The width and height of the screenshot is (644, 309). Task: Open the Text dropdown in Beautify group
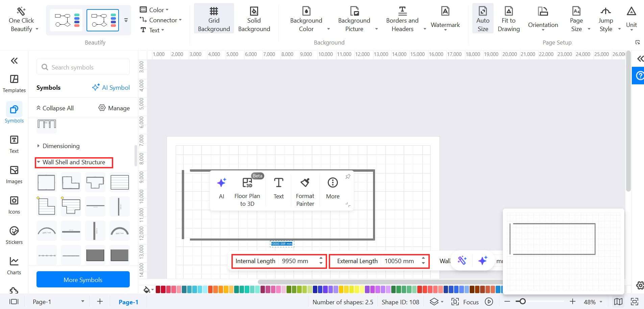click(152, 30)
